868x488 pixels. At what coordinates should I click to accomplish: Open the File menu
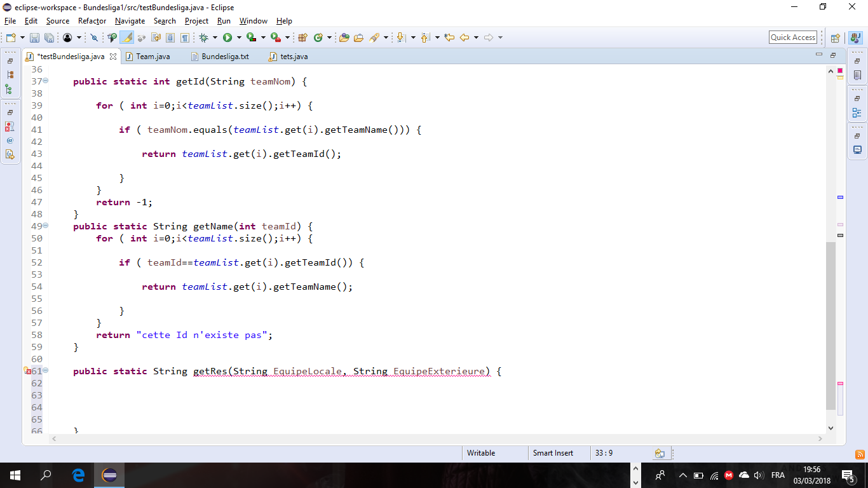pos(10,21)
